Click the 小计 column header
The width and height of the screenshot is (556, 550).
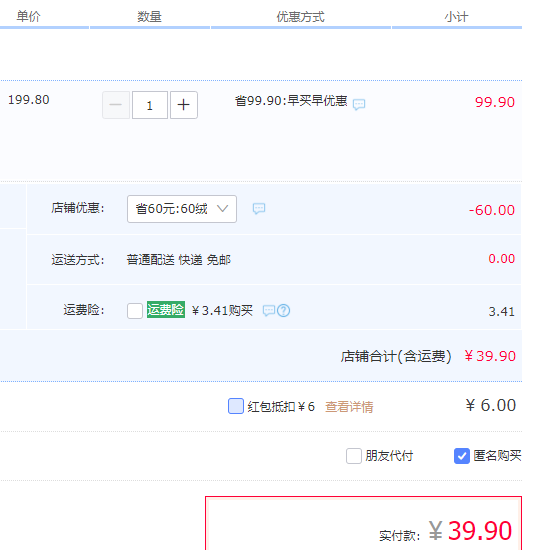pyautogui.click(x=457, y=17)
